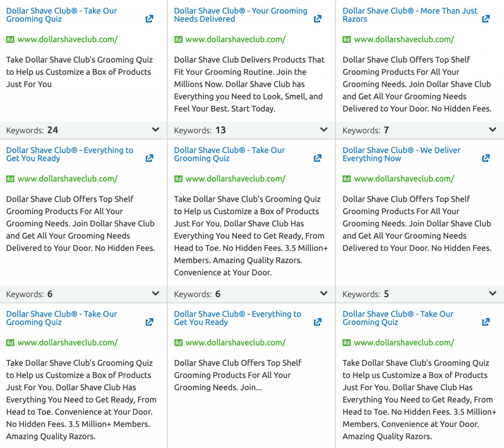Open external link icon of 'Everything to Get You Ready' ad with 6 keywords
504x448 pixels.
click(x=149, y=158)
